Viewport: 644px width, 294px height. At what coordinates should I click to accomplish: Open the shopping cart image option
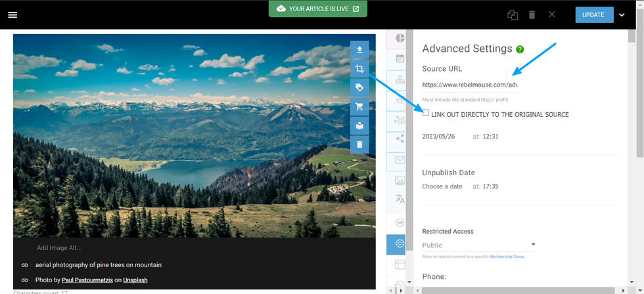click(359, 107)
